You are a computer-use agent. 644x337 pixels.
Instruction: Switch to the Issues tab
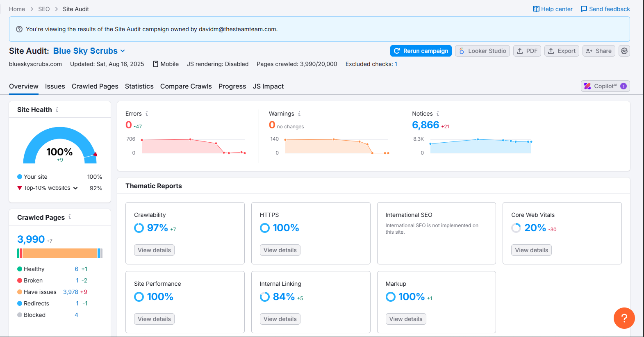click(55, 87)
